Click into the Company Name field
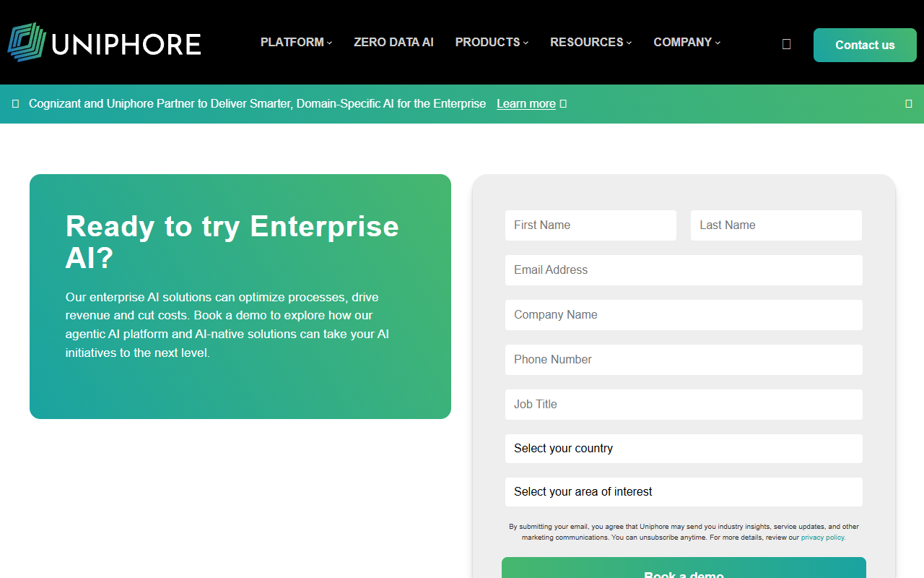 click(x=684, y=315)
